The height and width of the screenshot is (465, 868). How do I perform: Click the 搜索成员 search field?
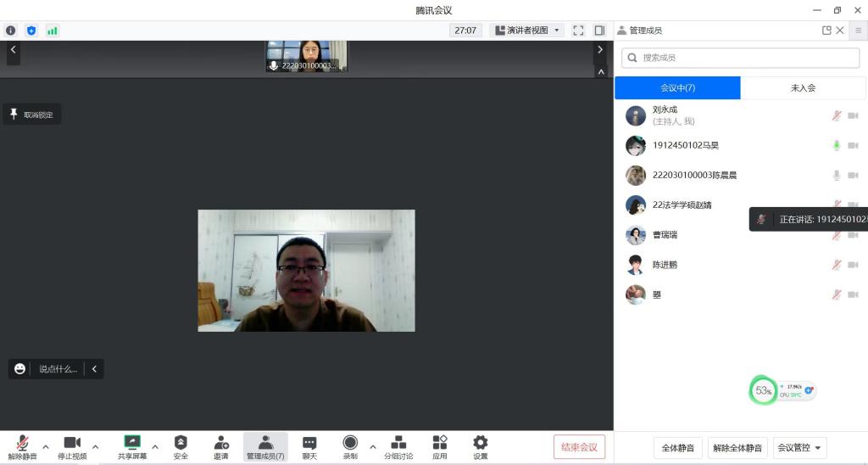[x=740, y=58]
